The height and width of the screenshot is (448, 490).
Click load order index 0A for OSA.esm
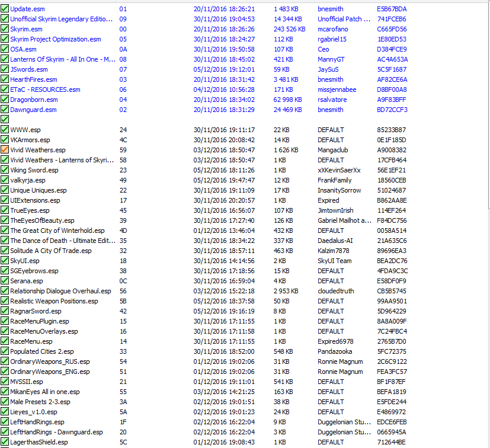tap(123, 49)
